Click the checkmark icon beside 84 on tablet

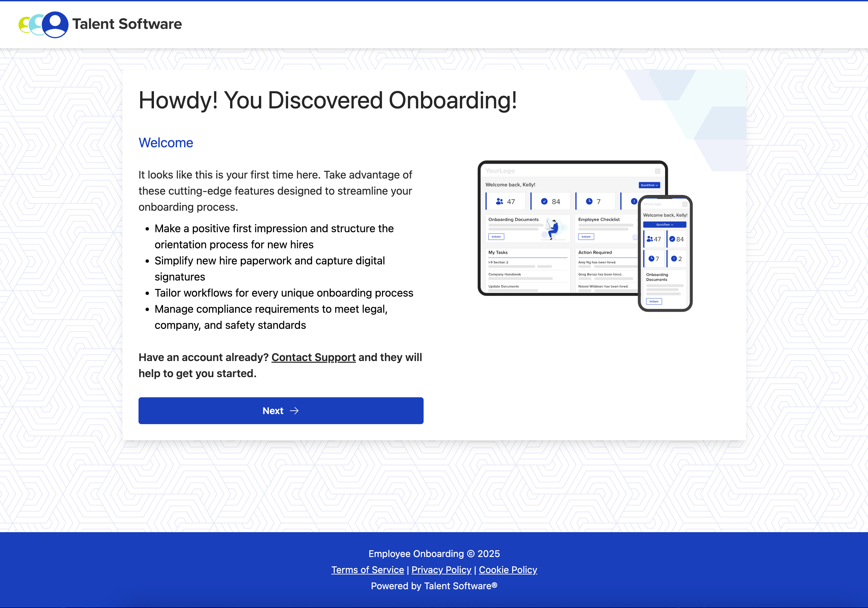[x=544, y=202]
